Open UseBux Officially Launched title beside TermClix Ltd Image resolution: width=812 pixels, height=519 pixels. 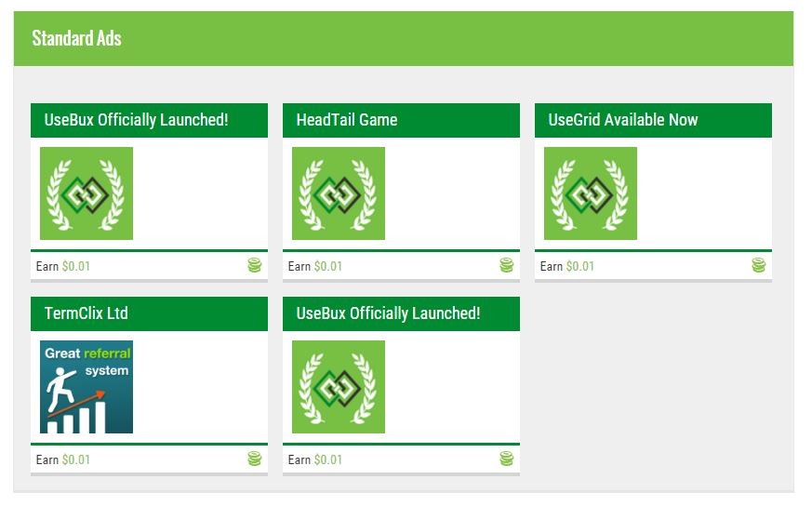tap(388, 313)
